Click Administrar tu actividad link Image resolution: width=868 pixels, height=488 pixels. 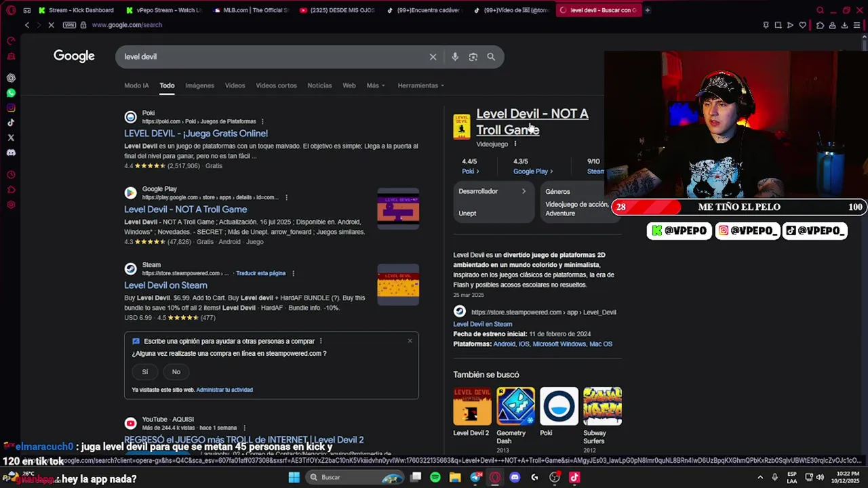coord(224,390)
